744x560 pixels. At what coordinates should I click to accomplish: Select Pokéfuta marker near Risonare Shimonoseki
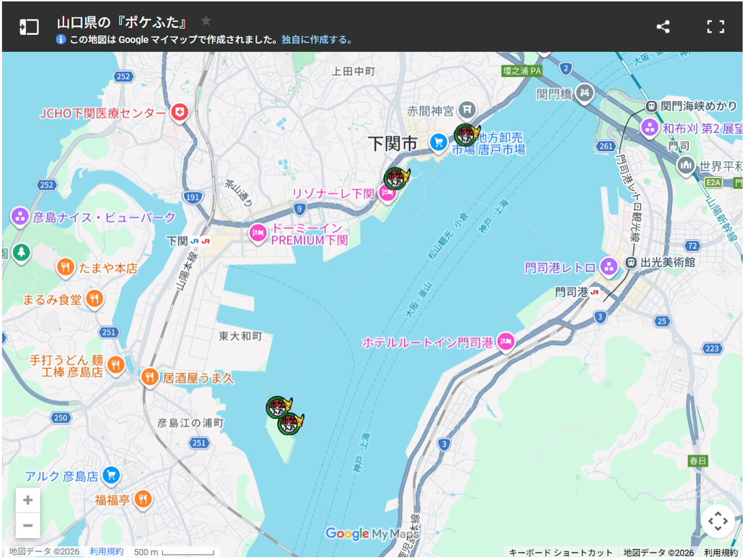[x=396, y=179]
